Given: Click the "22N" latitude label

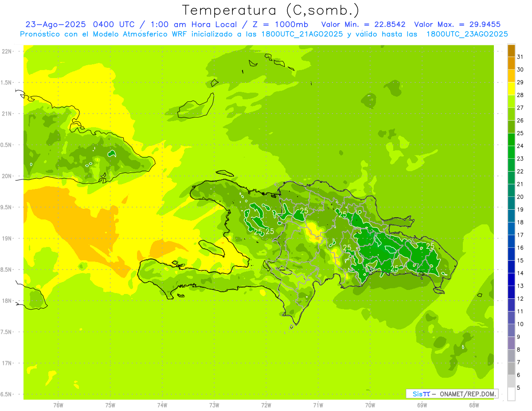Looking at the screenshot, I should click(6, 51).
